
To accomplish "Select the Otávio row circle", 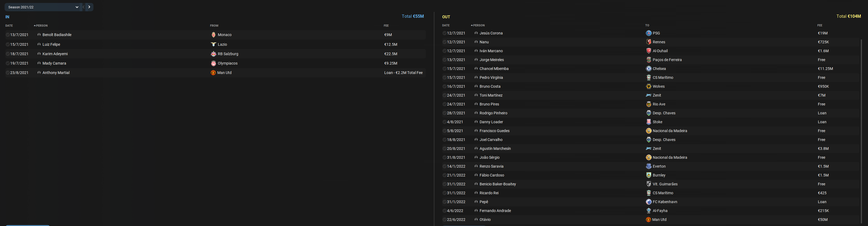I will point(444,220).
